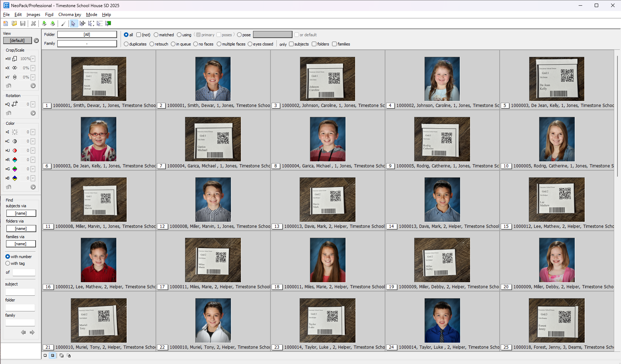Open the Images menu
The image size is (621, 364).
pyautogui.click(x=33, y=15)
